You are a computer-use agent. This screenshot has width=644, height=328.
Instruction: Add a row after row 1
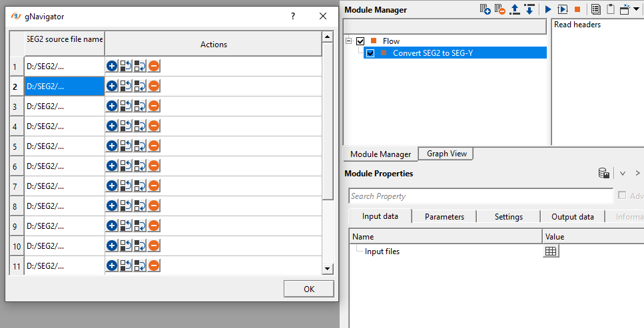tap(112, 66)
